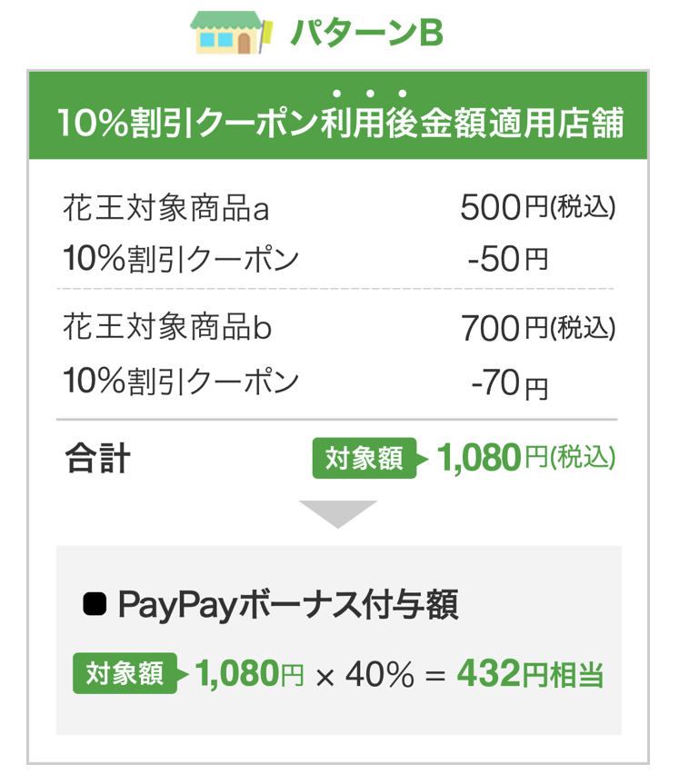The height and width of the screenshot is (784, 679).
Task: Click the 700円(税込) price
Action: pos(538,328)
